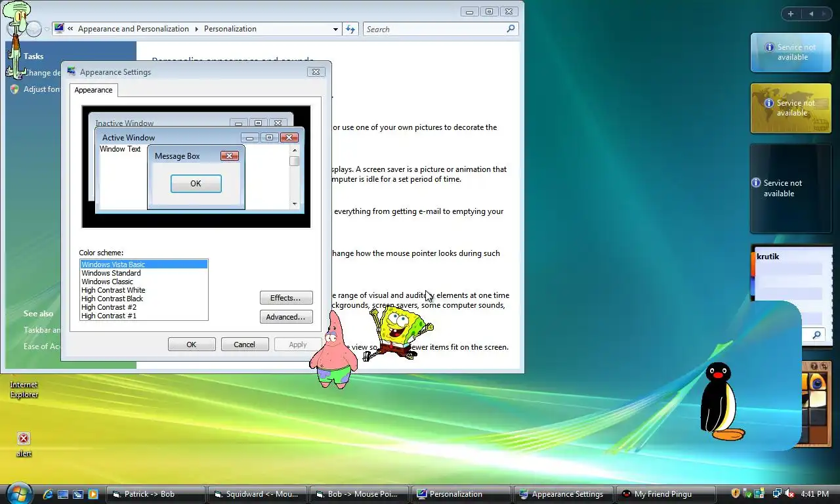The height and width of the screenshot is (504, 840).
Task: Click Appearance and Personalization breadcrumb
Action: [x=133, y=29]
